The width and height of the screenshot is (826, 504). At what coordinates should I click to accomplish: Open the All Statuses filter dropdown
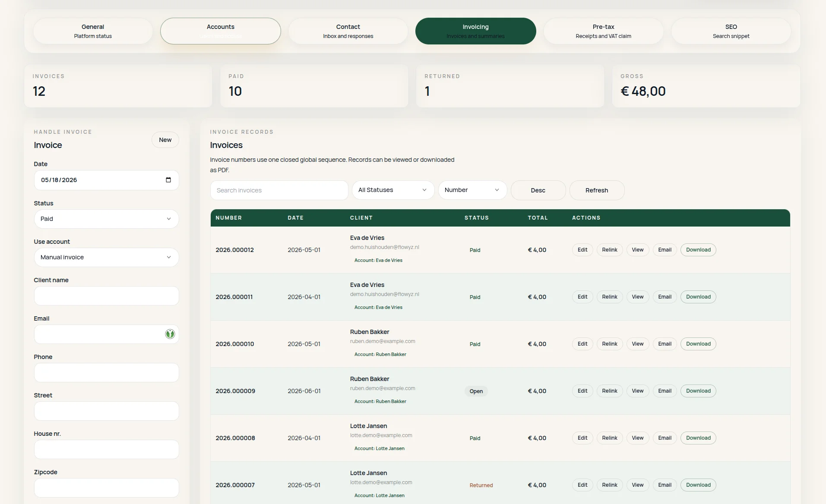[393, 190]
